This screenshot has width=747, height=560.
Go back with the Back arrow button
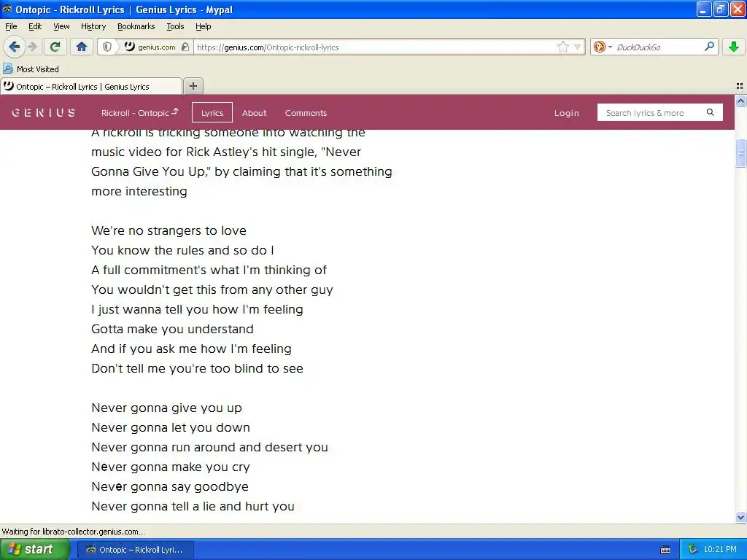[14, 47]
